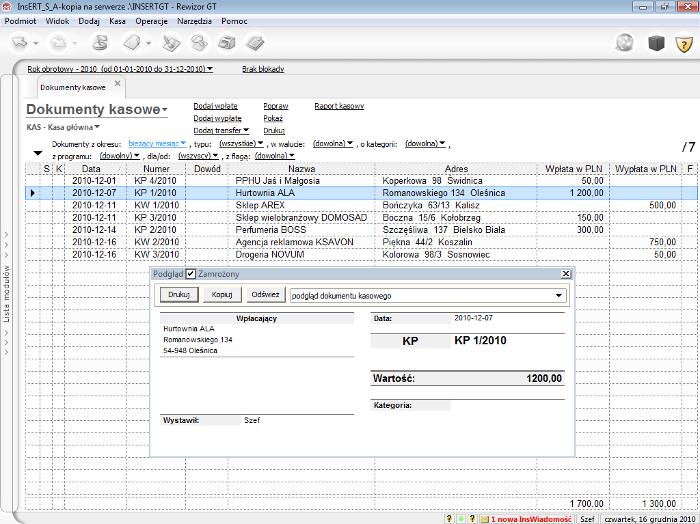Click the Dodaj wpłatę link
This screenshot has width=700, height=524.
(x=215, y=106)
